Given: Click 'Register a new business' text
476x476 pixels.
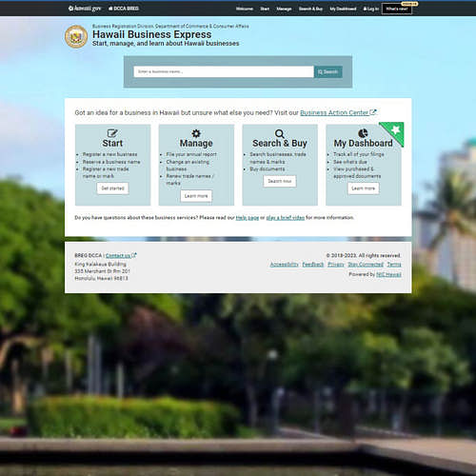Looking at the screenshot, I should coord(109,154).
